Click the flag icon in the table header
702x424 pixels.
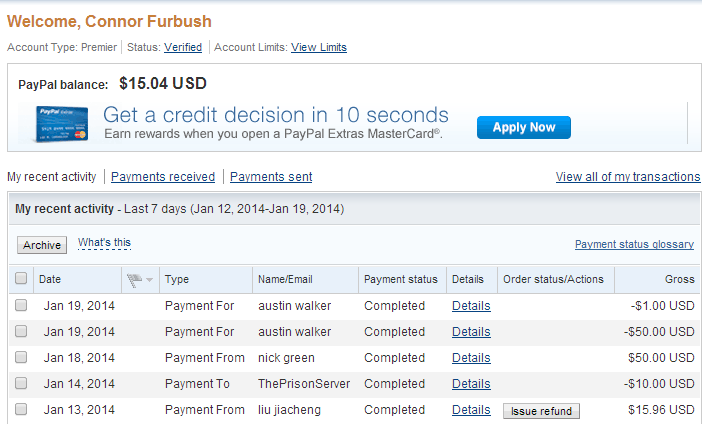click(135, 280)
